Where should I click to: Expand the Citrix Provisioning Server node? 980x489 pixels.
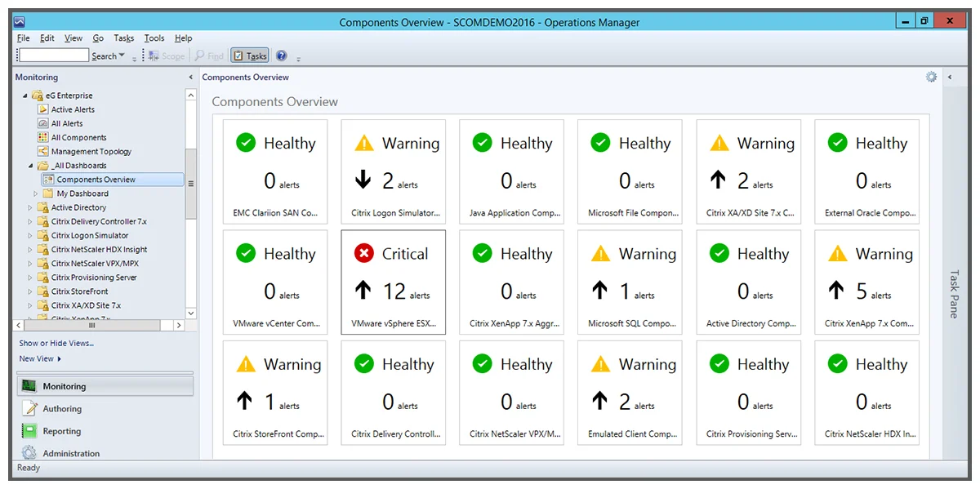tap(30, 278)
